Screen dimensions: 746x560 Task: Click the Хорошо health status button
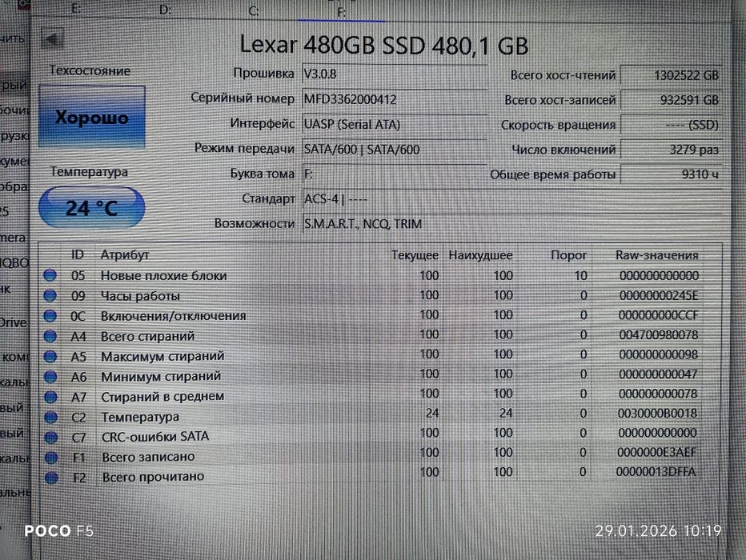click(x=92, y=117)
